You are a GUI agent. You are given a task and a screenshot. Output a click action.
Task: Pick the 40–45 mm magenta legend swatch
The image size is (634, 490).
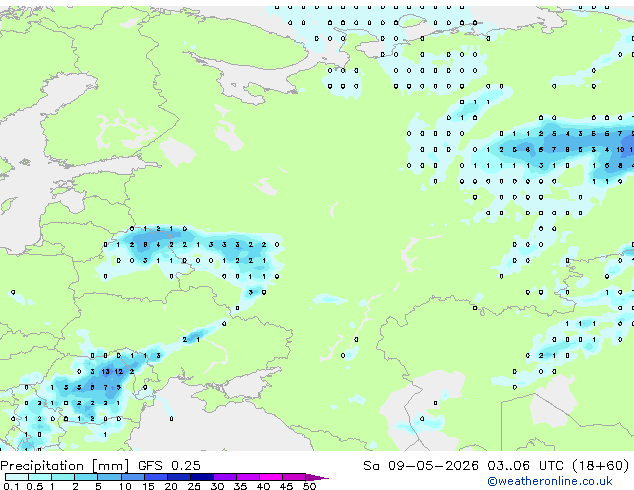[271, 477]
